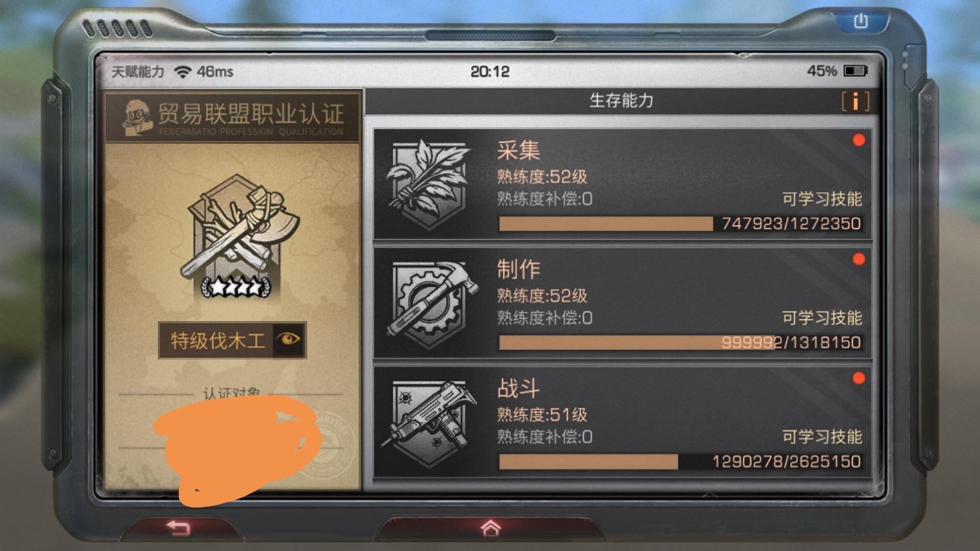Tap the red back arrow button
Viewport: 980px width, 551px height.
click(x=178, y=528)
